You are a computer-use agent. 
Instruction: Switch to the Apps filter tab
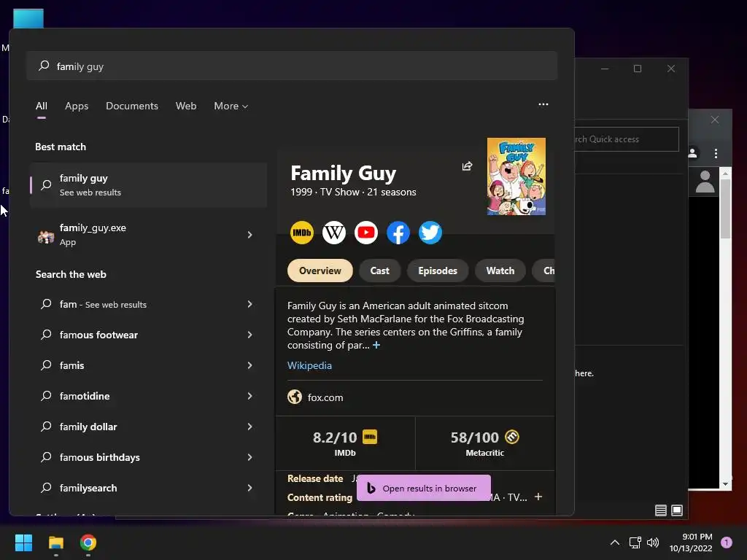tap(77, 106)
